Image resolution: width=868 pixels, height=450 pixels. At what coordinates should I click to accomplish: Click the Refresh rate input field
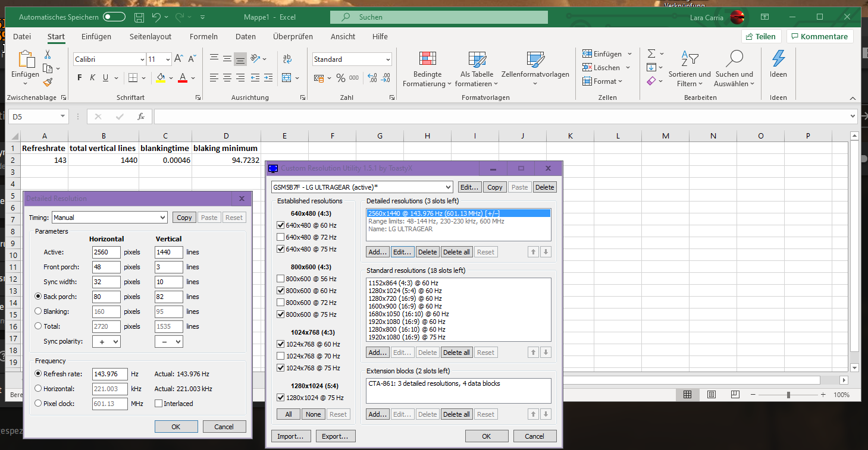(110, 374)
